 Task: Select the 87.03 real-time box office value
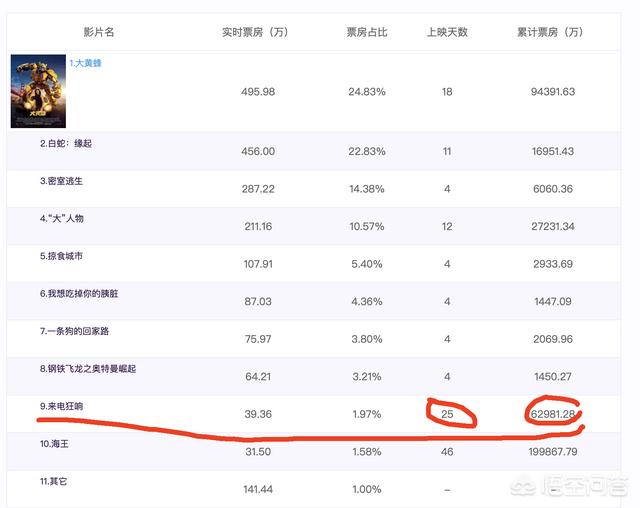point(258,302)
